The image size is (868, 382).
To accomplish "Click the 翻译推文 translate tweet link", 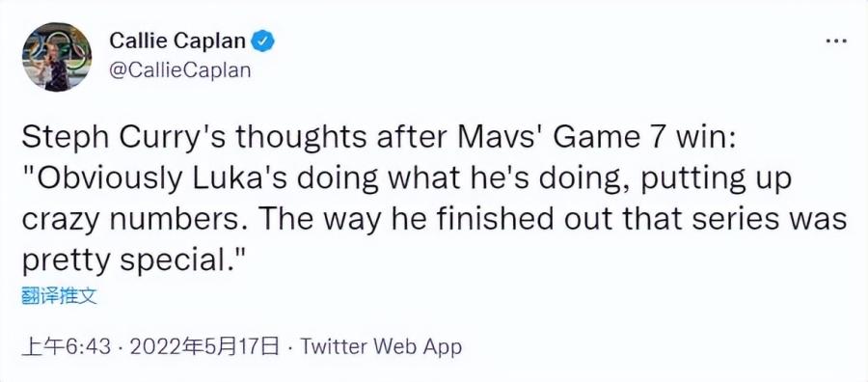I will pos(59,297).
